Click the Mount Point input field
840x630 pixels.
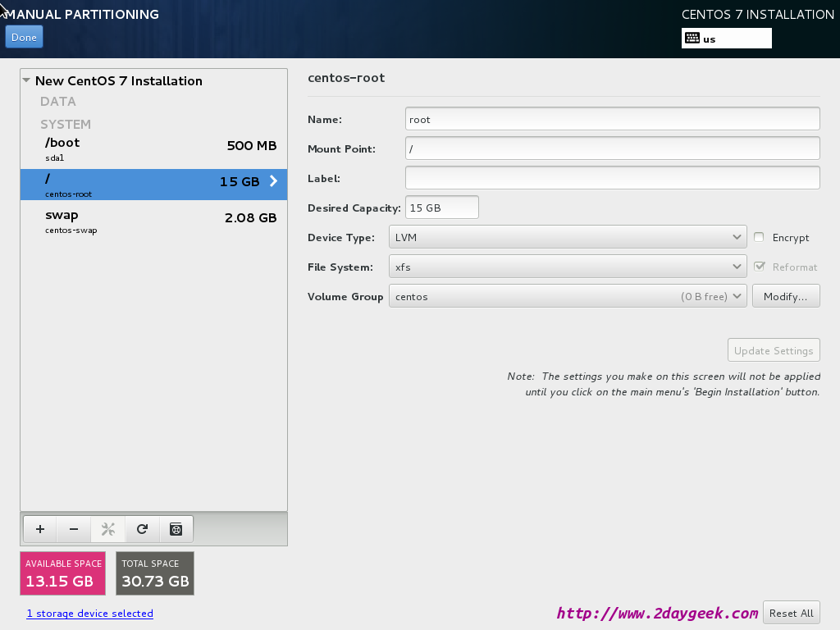click(612, 148)
